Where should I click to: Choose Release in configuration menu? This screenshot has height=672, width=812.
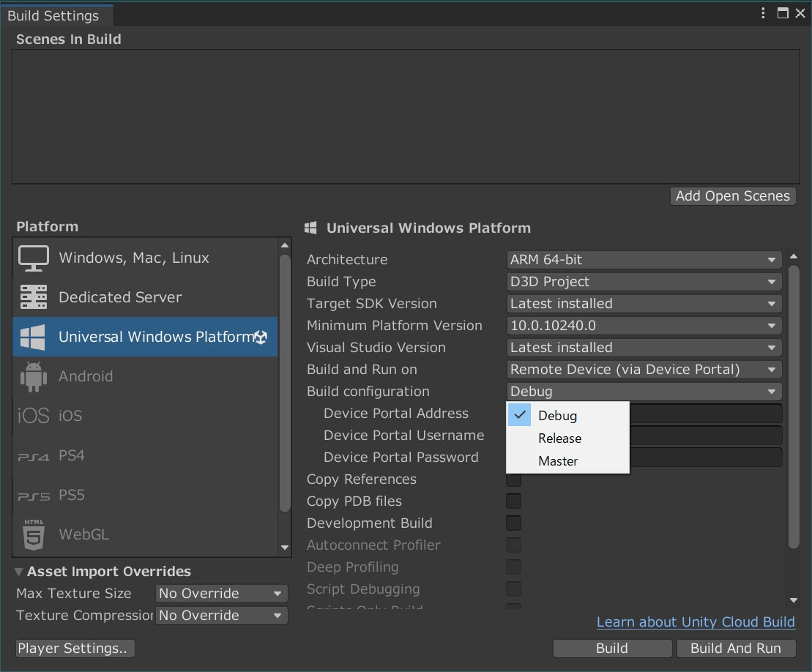click(568, 438)
